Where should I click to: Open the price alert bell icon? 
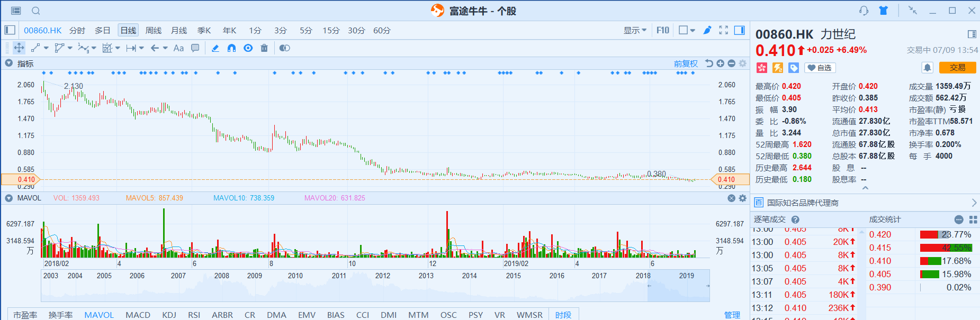927,68
